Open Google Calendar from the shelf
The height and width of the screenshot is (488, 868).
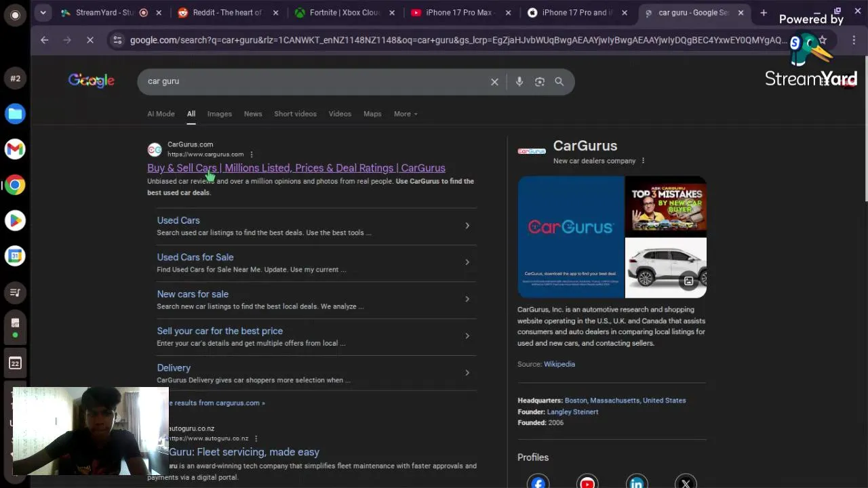(15, 256)
